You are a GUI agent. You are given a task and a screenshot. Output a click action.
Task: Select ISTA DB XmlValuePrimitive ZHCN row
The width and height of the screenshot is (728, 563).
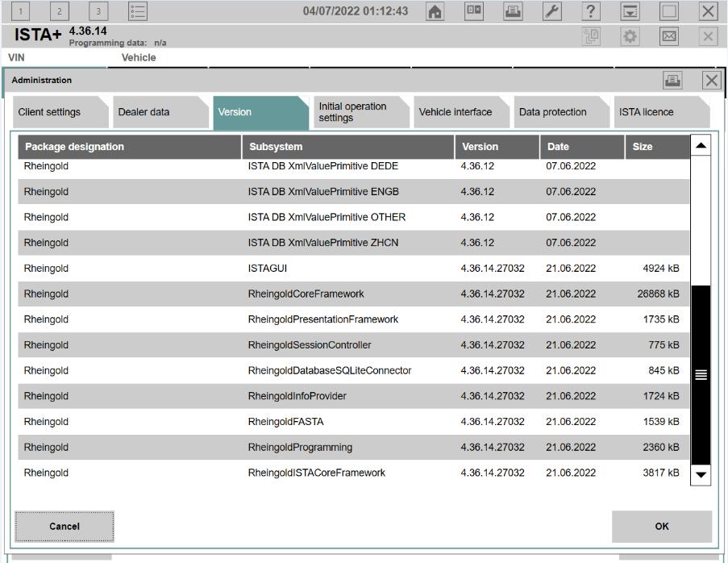(x=354, y=243)
